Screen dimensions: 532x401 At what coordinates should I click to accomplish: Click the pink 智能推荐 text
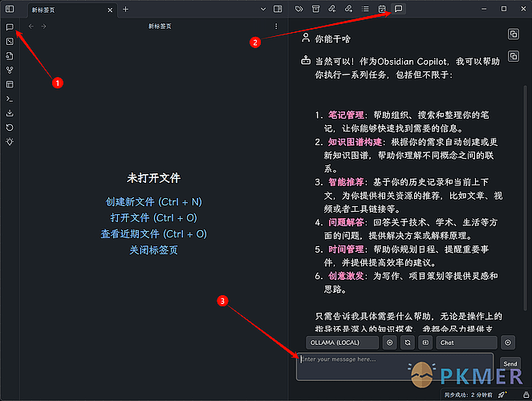coord(346,182)
